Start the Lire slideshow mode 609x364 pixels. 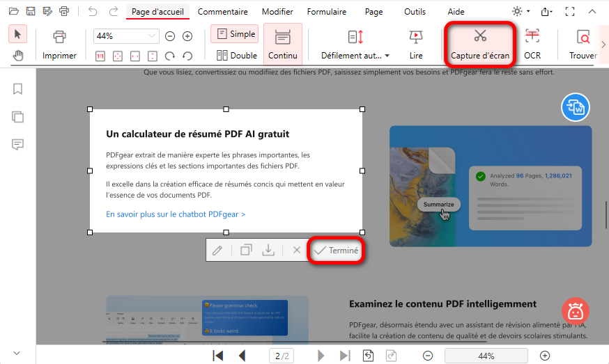click(x=416, y=45)
